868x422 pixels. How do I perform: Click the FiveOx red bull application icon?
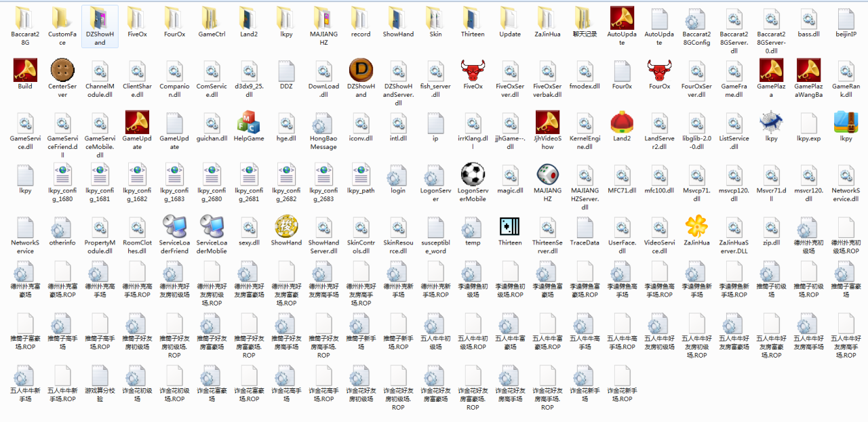[x=473, y=70]
